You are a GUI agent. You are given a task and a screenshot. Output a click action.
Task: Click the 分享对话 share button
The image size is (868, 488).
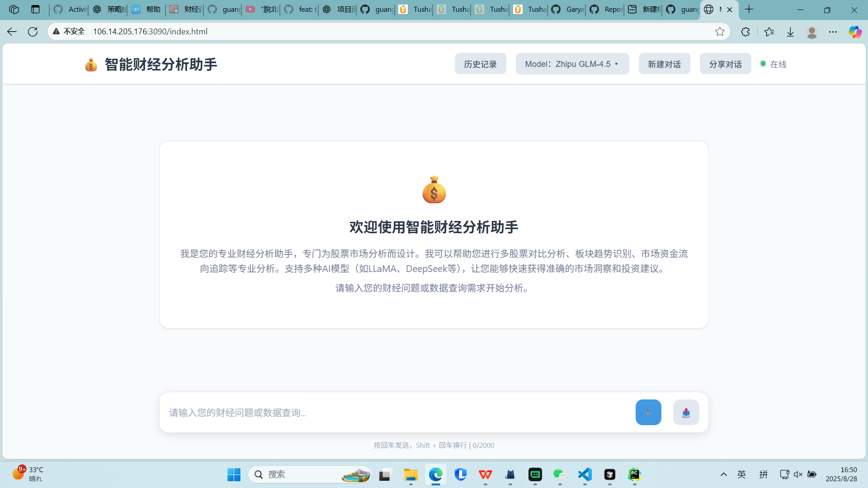pyautogui.click(x=725, y=64)
